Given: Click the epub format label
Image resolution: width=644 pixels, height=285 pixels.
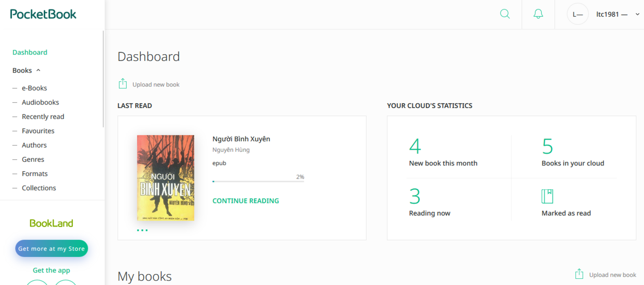Looking at the screenshot, I should click(x=219, y=163).
